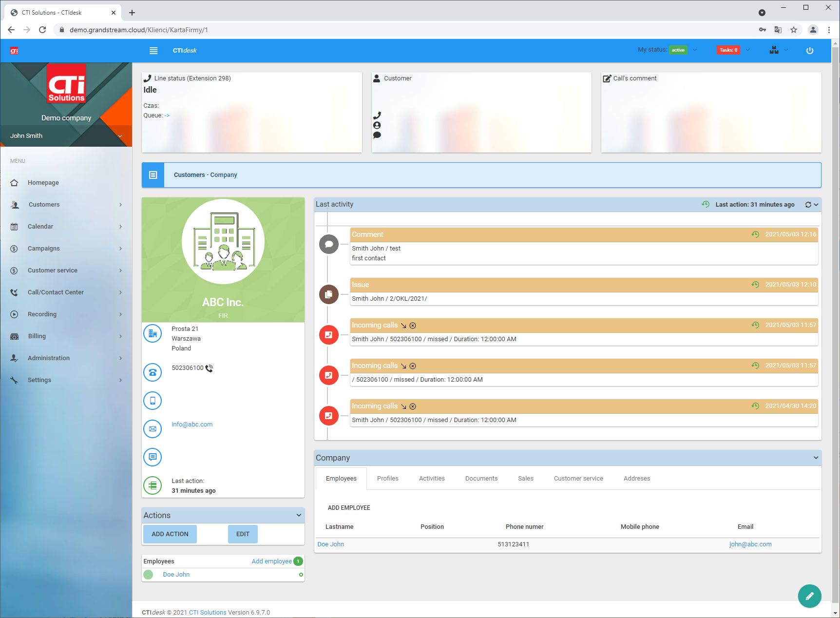This screenshot has height=618, width=840.
Task: Click the green floating pencil edit button
Action: click(x=809, y=596)
